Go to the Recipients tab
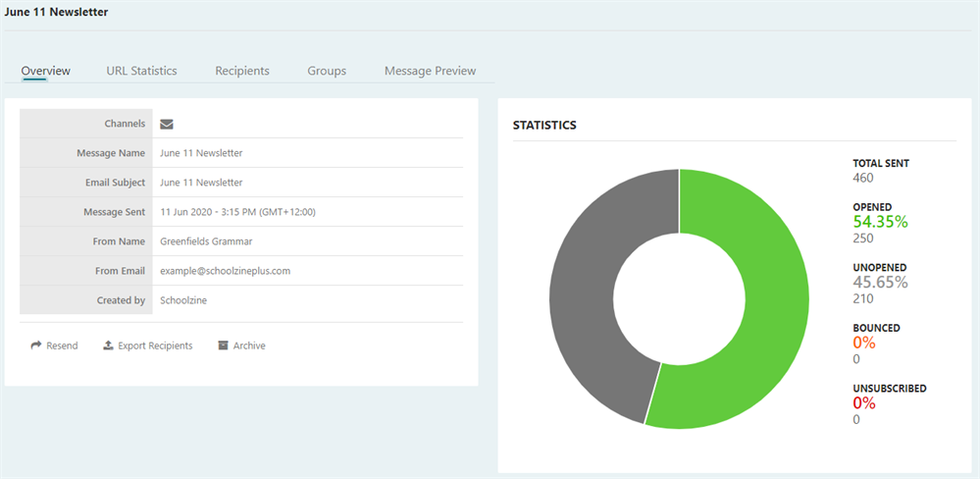 tap(242, 71)
